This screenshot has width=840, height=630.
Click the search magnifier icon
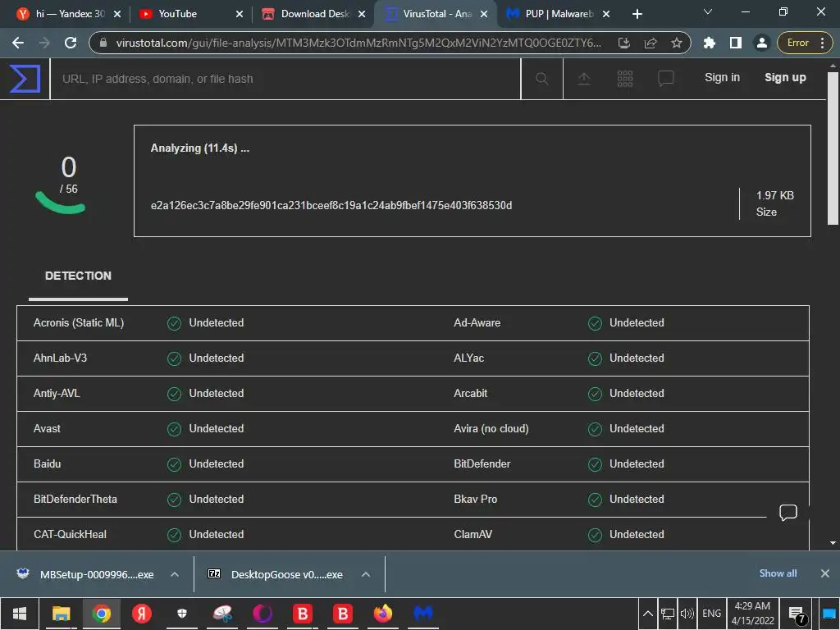coord(541,79)
